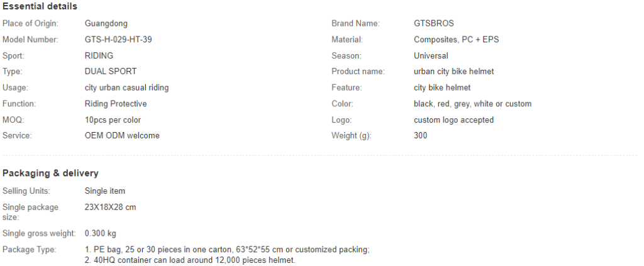This screenshot has height=266, width=644.
Task: Click the Packaging & delivery heading
Action: [x=50, y=173]
